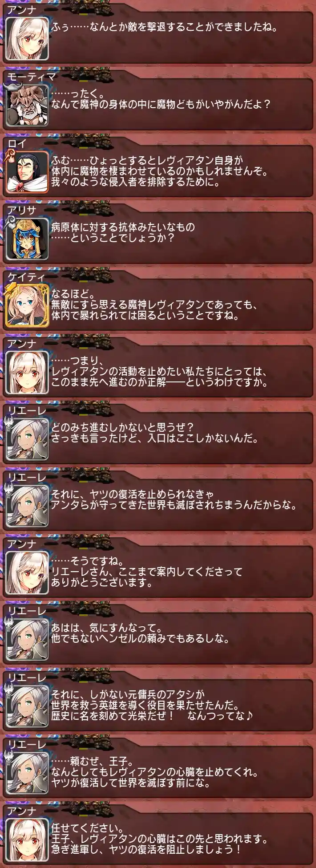Click the 'モーティマ' speaker name label
Viewport: 316px width, 868px height.
(32, 77)
